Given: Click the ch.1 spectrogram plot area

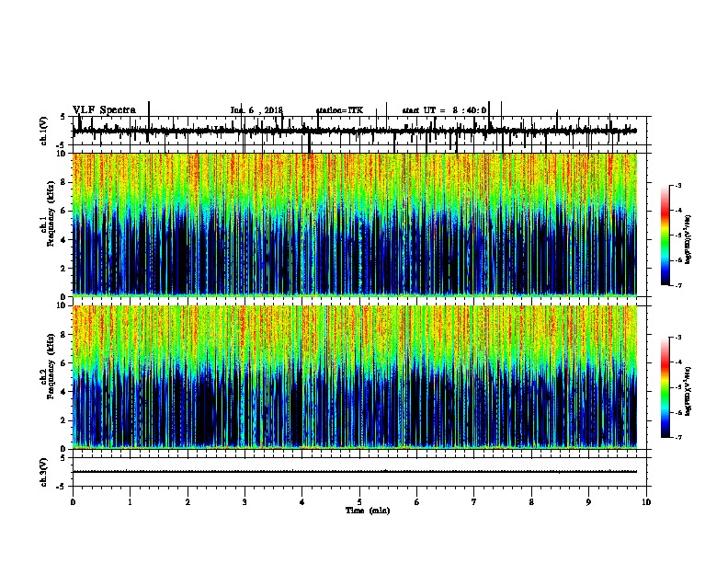Looking at the screenshot, I should click(x=355, y=224).
